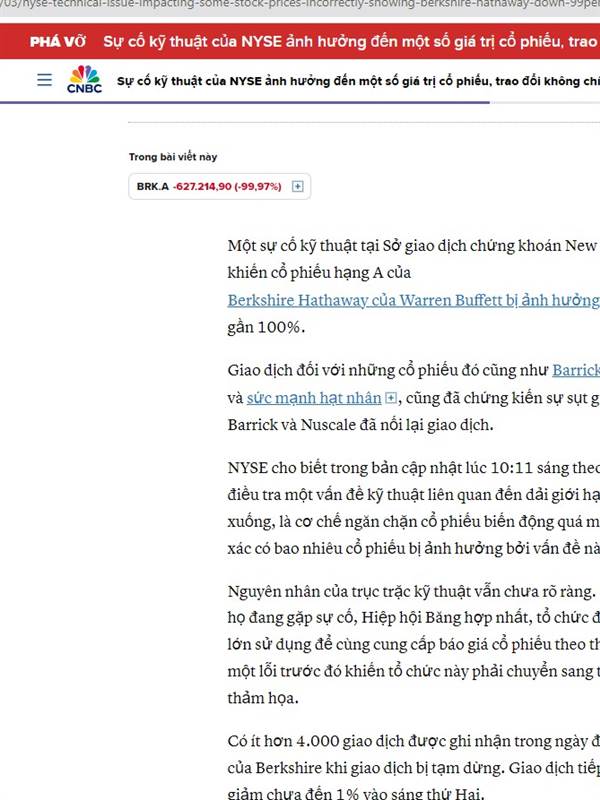Click the sticky header article headline
600x800 pixels.
point(358,81)
